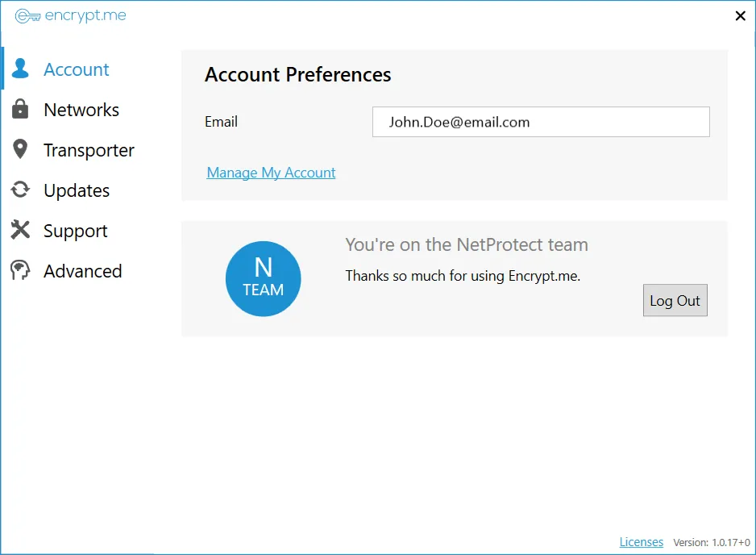This screenshot has height=555, width=756.
Task: Click the Advanced head icon
Action: tap(20, 270)
